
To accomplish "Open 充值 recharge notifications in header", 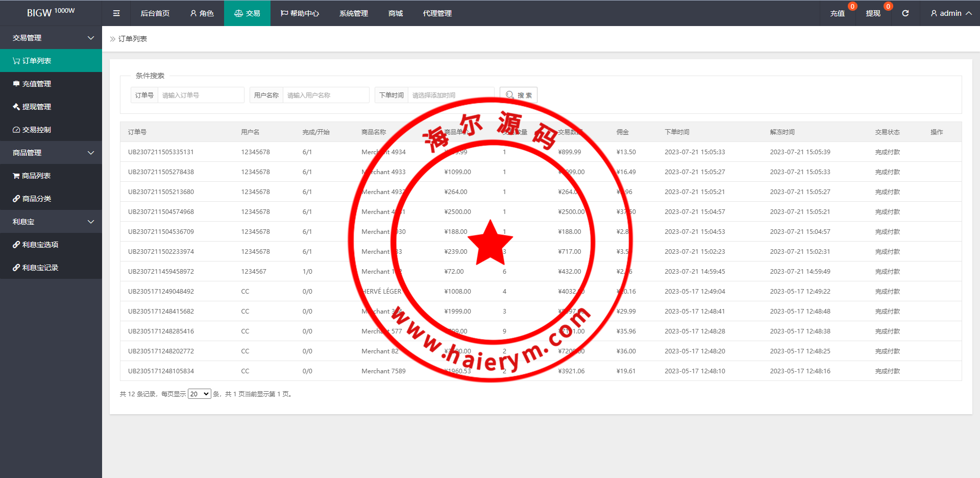I will [837, 13].
